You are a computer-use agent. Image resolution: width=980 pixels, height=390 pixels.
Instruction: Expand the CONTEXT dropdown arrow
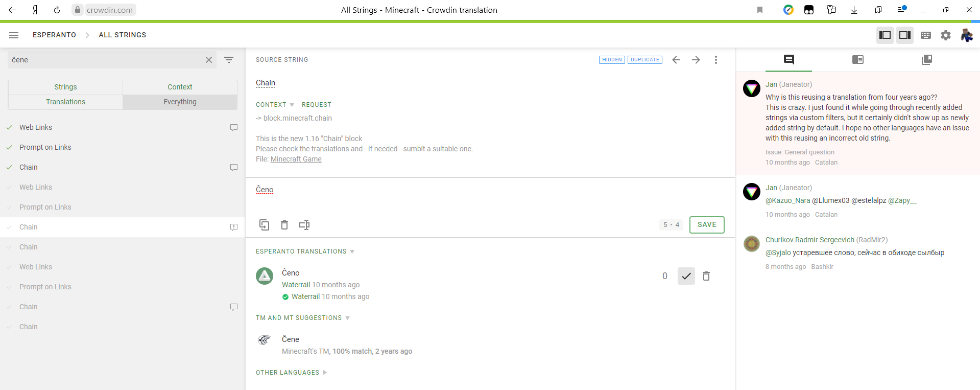point(292,105)
